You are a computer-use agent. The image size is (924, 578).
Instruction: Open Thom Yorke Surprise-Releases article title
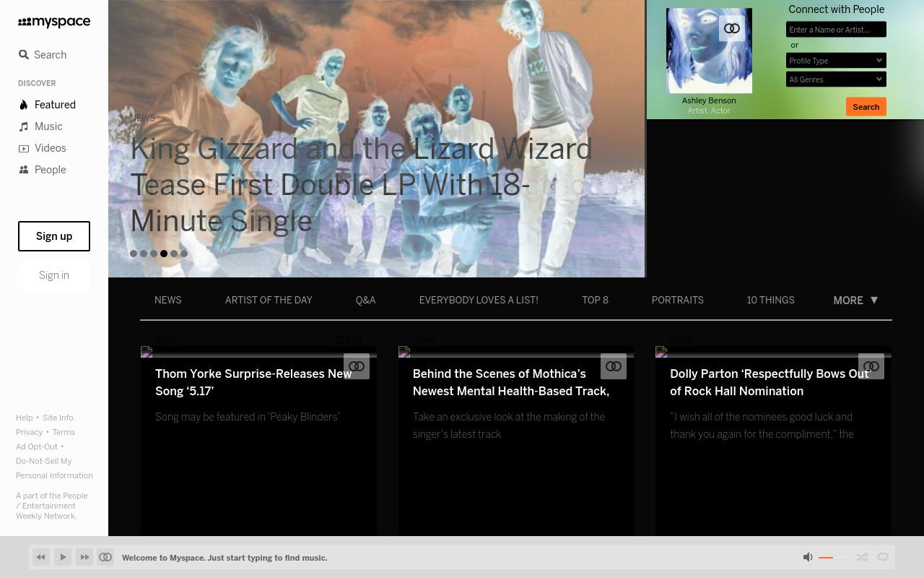tap(253, 382)
